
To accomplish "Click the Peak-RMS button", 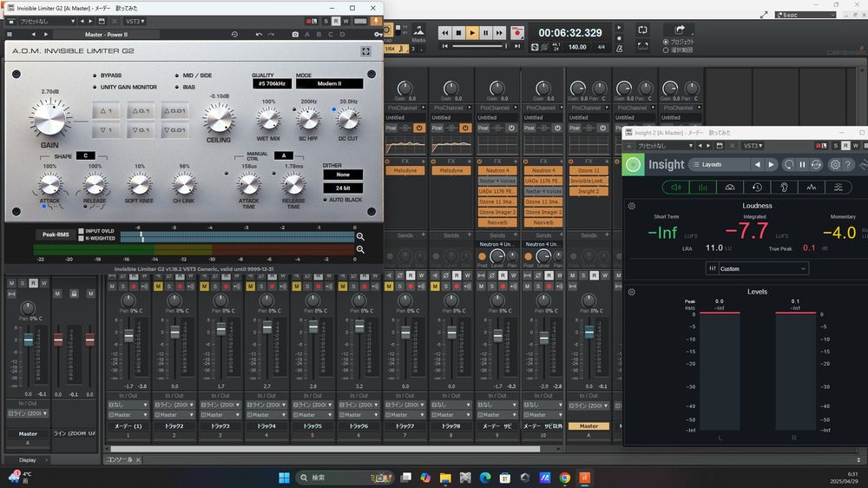I will 54,234.
